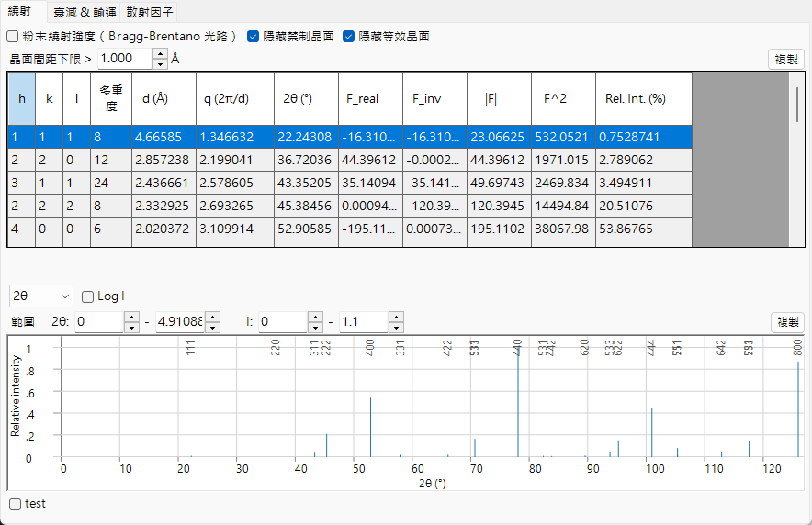This screenshot has width=812, height=525.
Task: Click the 220 peak label in chart
Action: pos(275,348)
